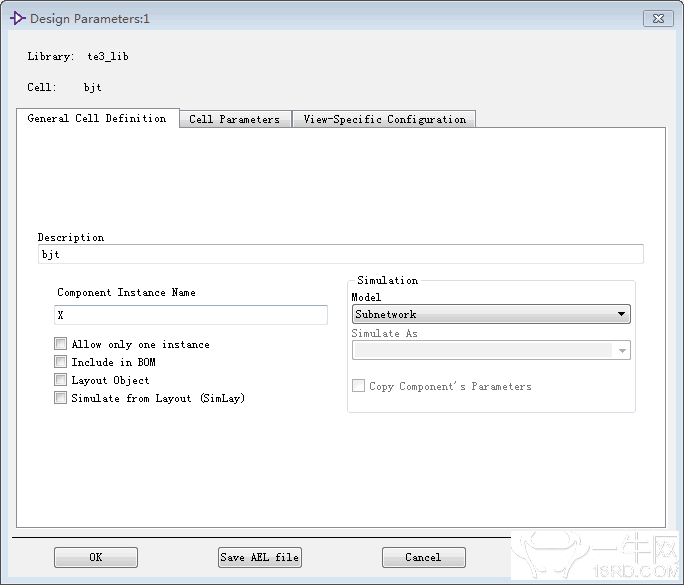This screenshot has width=684, height=585.
Task: Enable Allow only one instance checkbox
Action: coord(61,344)
